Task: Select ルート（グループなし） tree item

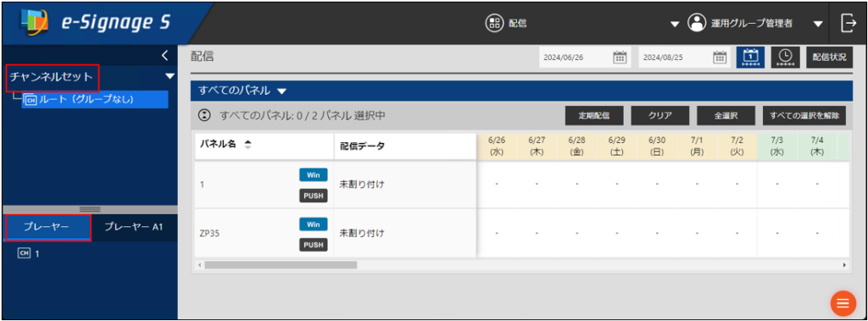Action: point(95,100)
